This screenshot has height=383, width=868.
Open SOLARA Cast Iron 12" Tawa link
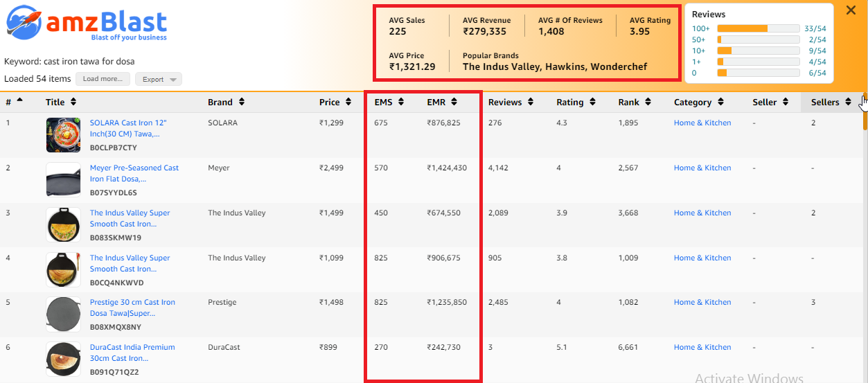click(128, 128)
